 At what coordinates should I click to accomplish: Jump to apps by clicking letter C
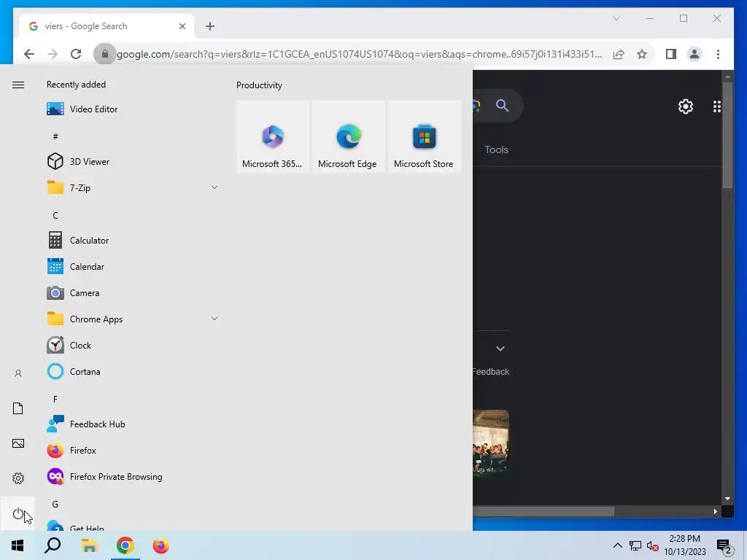tap(55, 215)
